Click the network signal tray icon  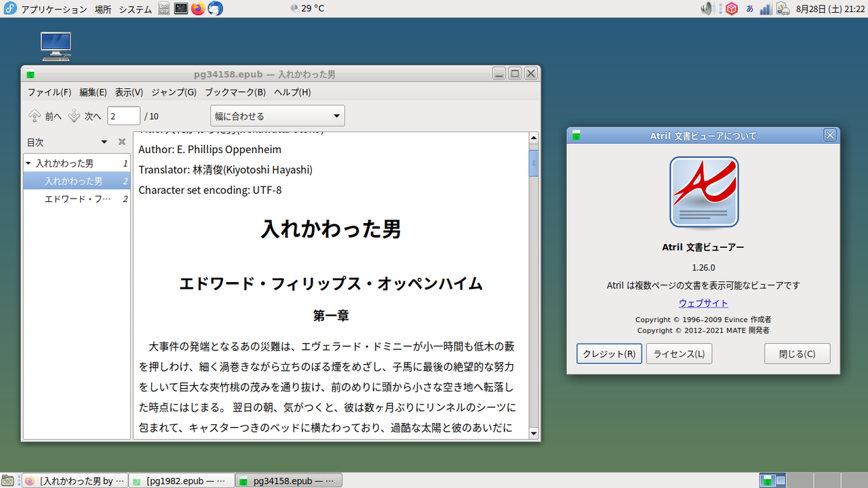tap(766, 9)
